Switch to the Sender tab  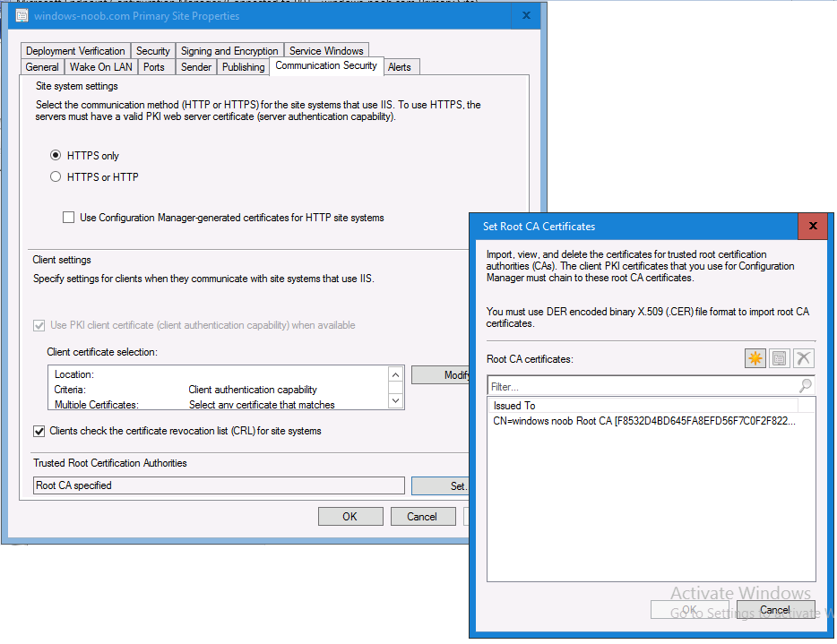tap(196, 66)
